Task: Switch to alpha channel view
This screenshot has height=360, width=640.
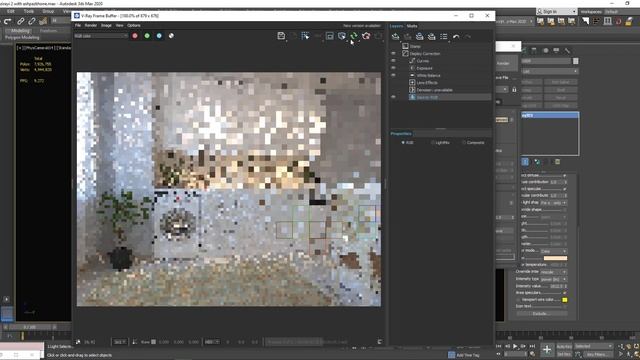Action: (171, 36)
